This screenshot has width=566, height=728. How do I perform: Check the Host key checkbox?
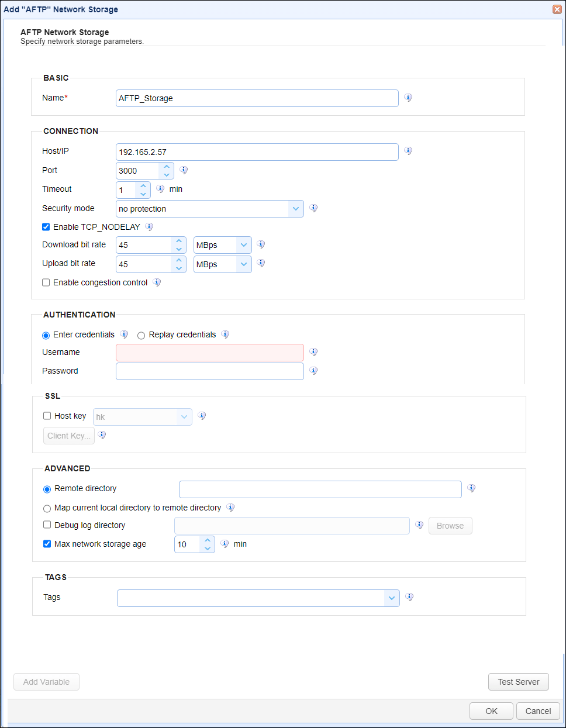click(x=46, y=415)
